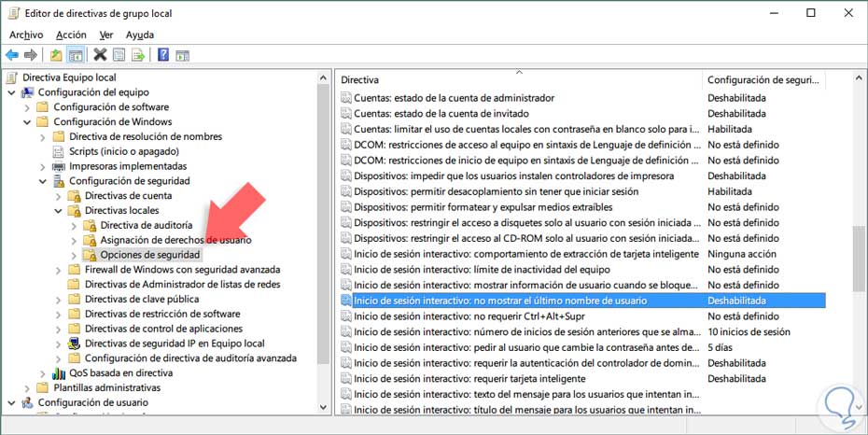Image resolution: width=868 pixels, height=435 pixels.
Task: Click the policy list scroll up arrow
Action: click(x=859, y=78)
